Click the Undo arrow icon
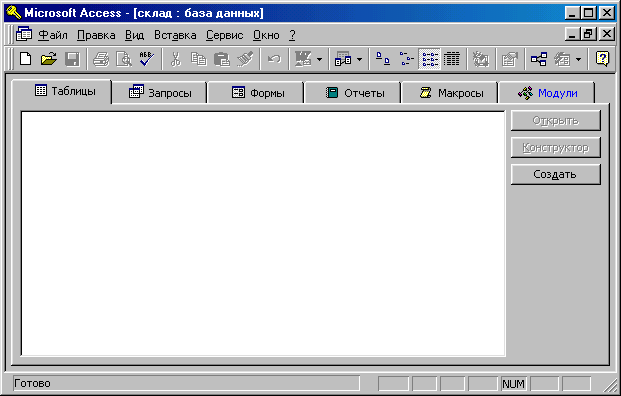 [x=274, y=59]
